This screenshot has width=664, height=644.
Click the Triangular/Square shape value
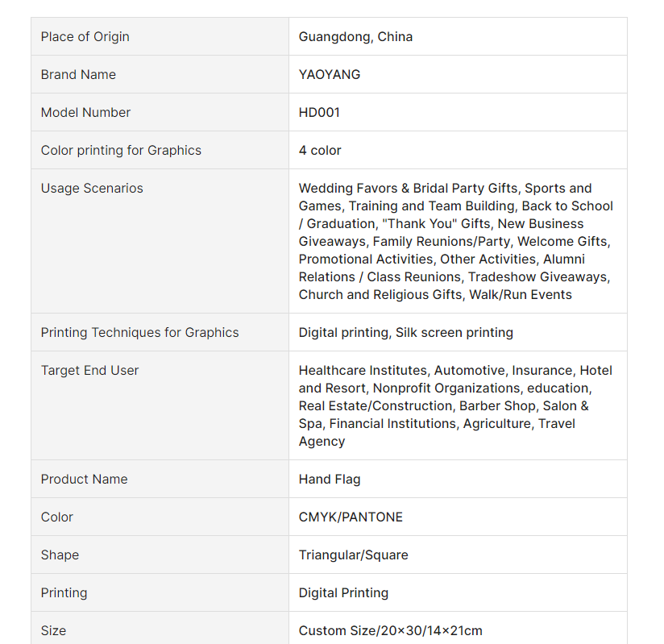353,555
